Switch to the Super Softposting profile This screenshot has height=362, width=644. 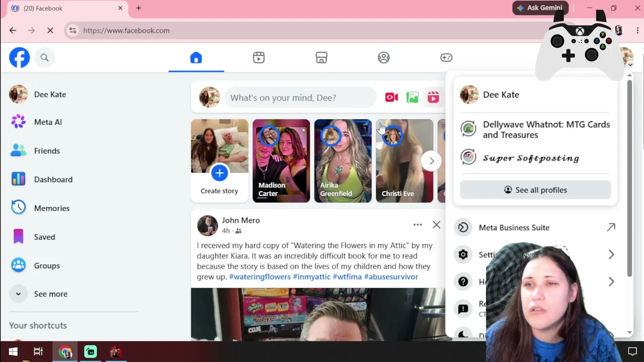click(535, 158)
